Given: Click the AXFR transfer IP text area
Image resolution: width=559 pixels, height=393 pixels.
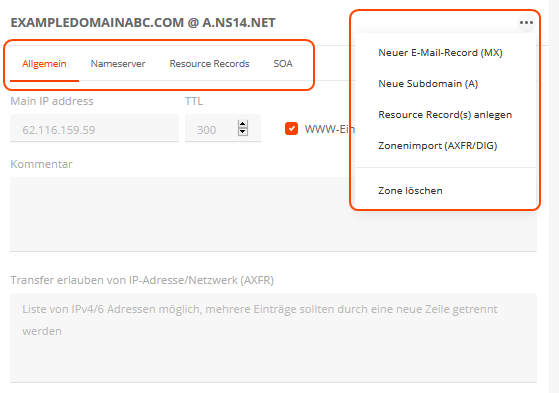Looking at the screenshot, I should coord(273,338).
